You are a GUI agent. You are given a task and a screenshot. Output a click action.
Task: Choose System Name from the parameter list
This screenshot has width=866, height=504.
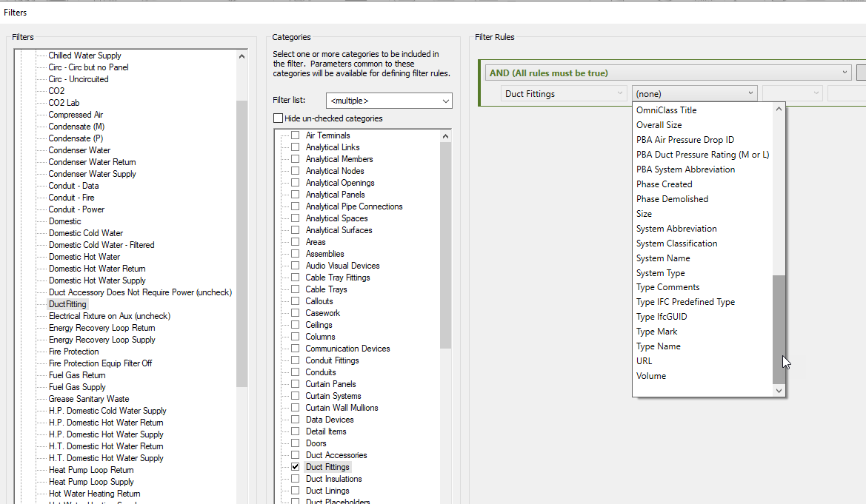pos(662,258)
